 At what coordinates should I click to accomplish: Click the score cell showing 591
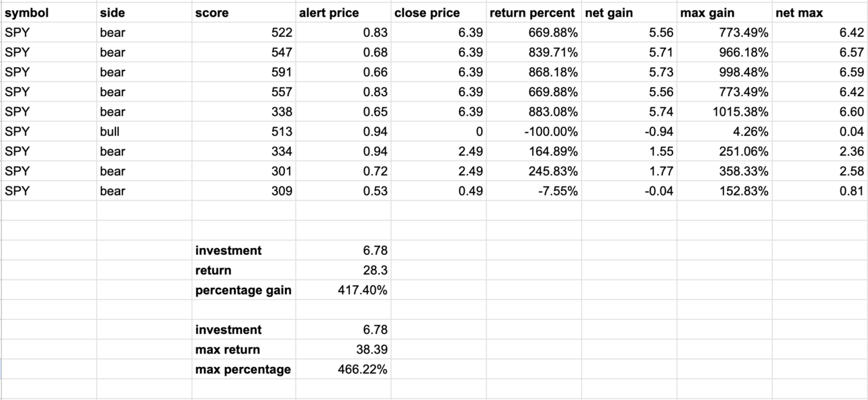[243, 71]
